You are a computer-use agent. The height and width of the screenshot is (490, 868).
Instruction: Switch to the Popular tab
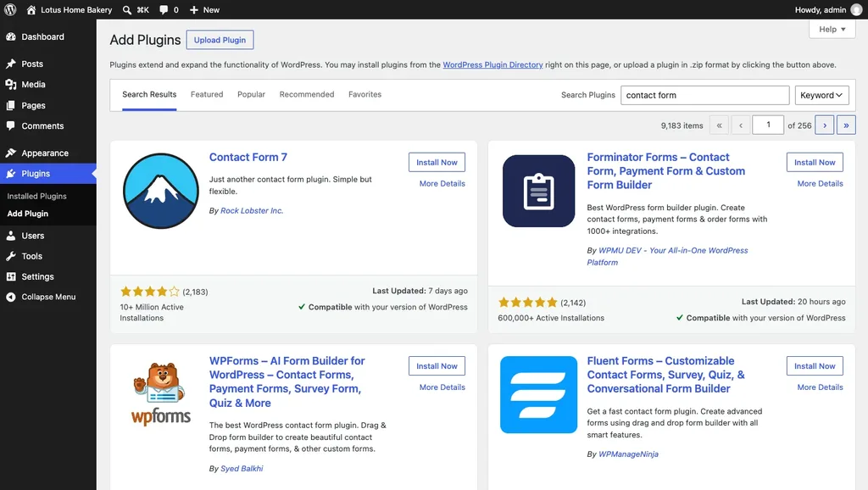pos(251,95)
